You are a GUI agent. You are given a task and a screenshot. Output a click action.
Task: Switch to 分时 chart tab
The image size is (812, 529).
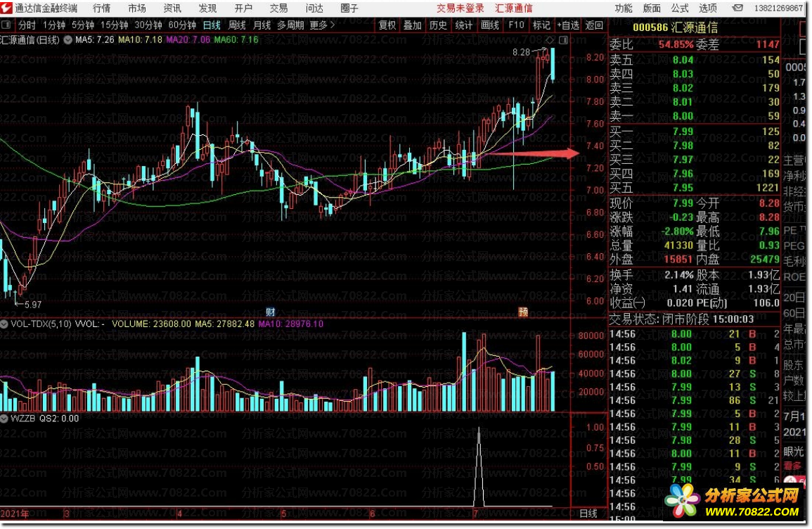point(27,25)
